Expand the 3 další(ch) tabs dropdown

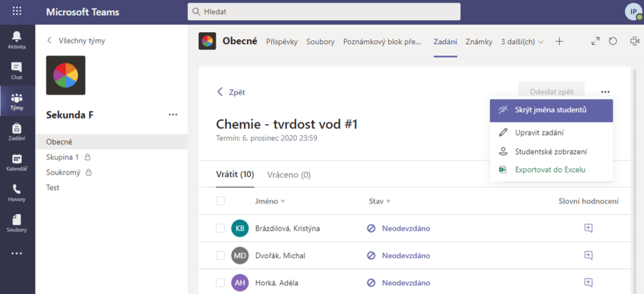(522, 42)
